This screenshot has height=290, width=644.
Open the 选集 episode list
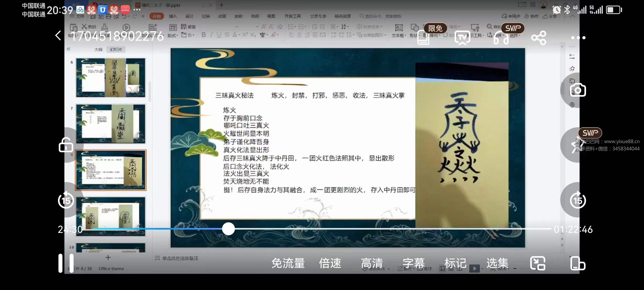(x=497, y=263)
